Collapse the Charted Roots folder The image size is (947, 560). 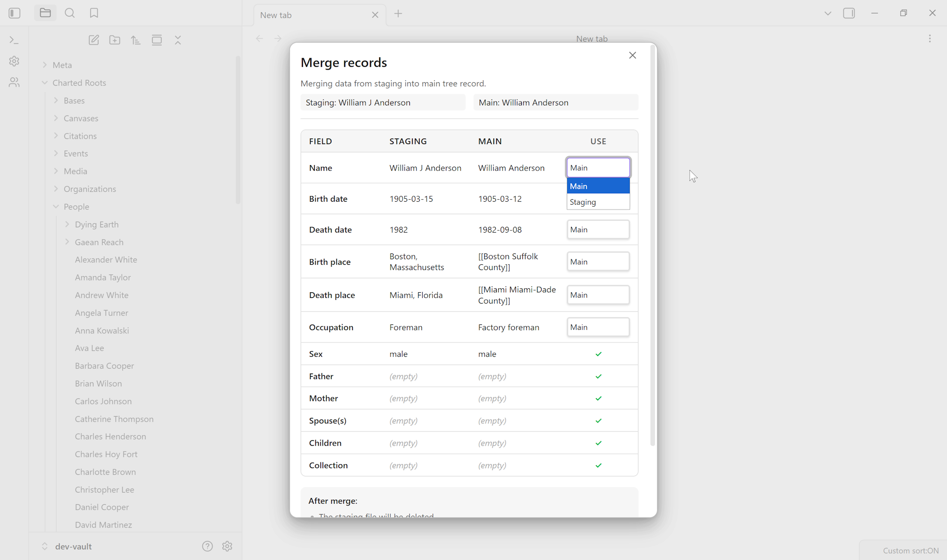tap(45, 83)
